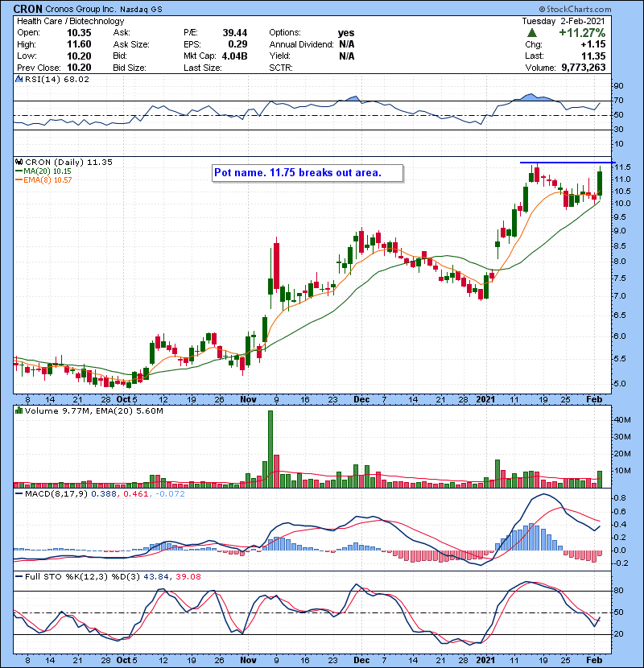
Task: Click the SCTR label
Action: [281, 68]
